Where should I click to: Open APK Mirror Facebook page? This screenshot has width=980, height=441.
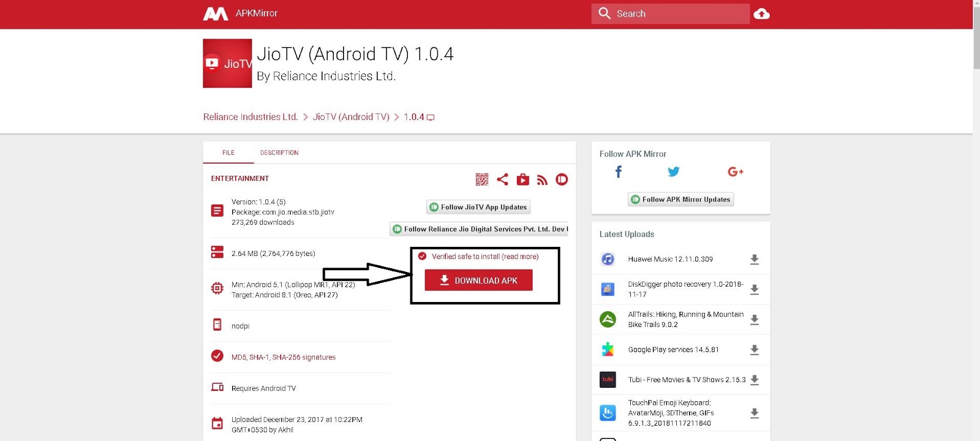(x=619, y=172)
